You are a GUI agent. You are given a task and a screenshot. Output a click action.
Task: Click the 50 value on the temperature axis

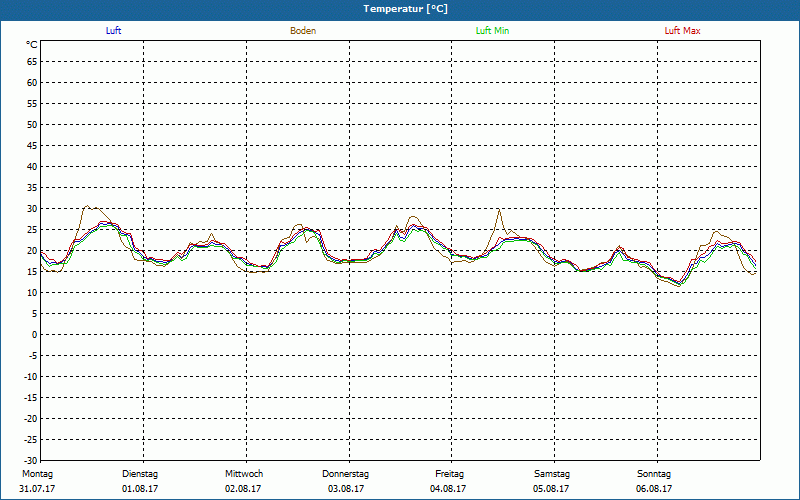[32, 124]
